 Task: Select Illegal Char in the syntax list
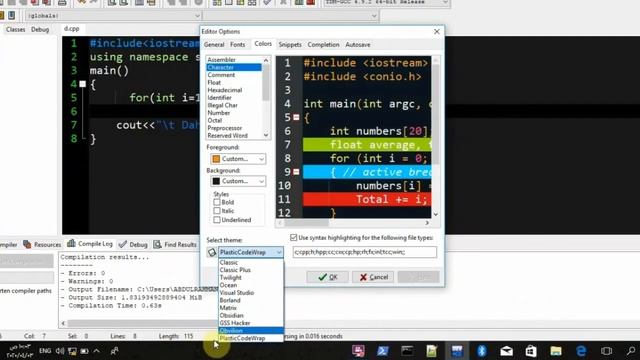234,105
